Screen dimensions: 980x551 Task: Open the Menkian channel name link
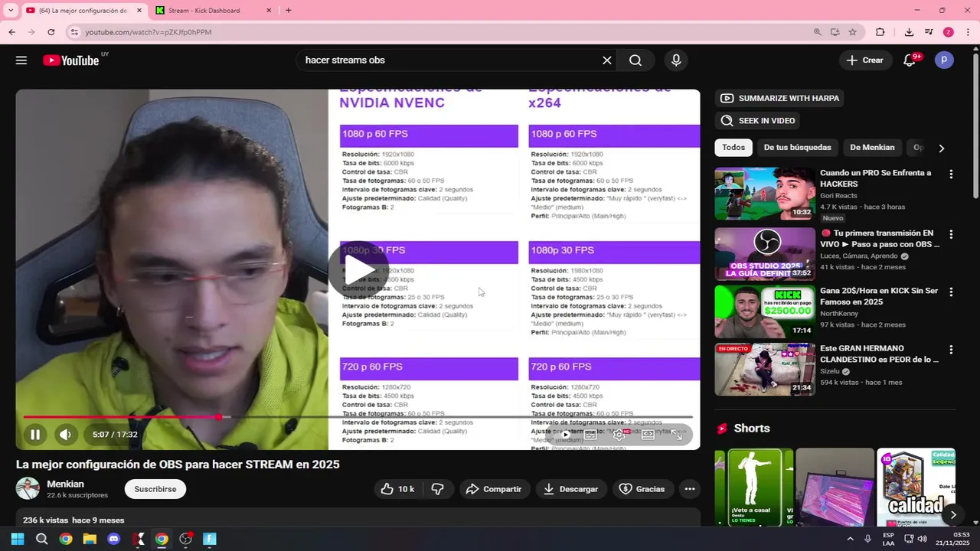(x=66, y=484)
